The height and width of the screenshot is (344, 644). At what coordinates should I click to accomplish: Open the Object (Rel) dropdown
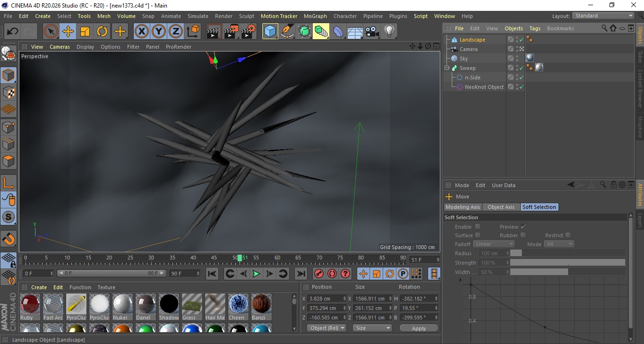326,328
